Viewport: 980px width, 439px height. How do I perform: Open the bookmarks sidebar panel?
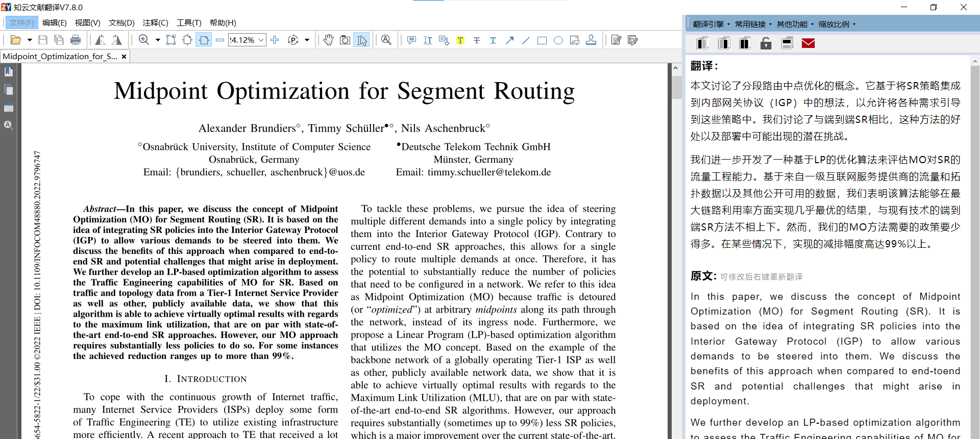9,72
